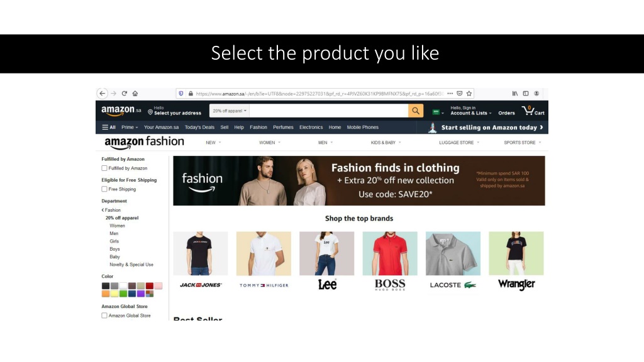The width and height of the screenshot is (644, 362).
Task: Open the Men department link
Action: (x=114, y=234)
